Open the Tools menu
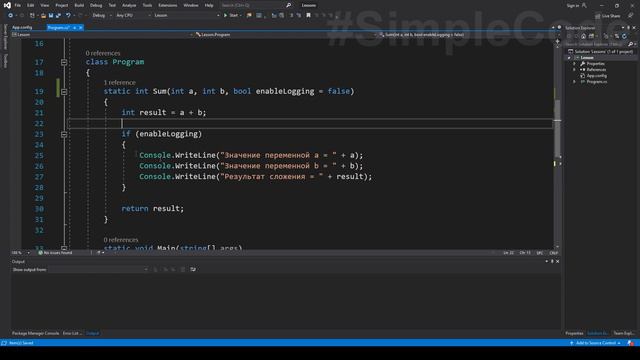Image resolution: width=640 pixels, height=360 pixels. 147,5
